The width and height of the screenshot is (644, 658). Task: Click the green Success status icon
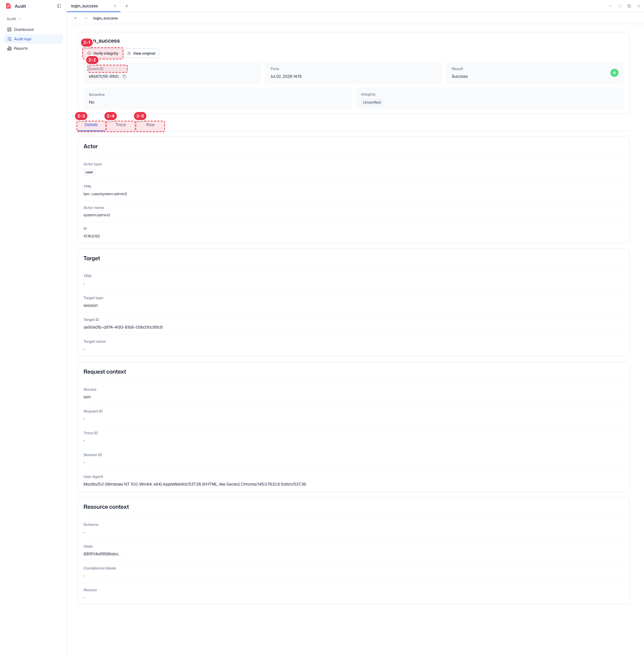point(614,73)
